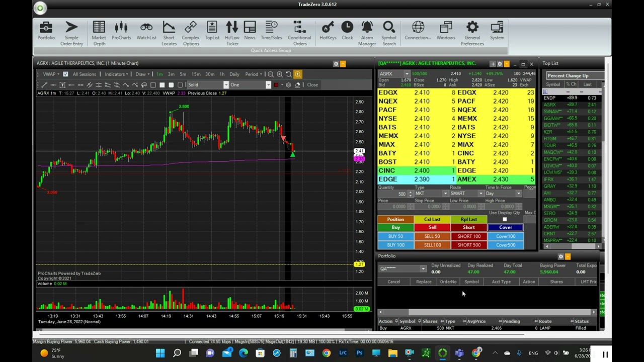The height and width of the screenshot is (362, 644).
Task: Click the SHORT 500 hotbutton
Action: [x=469, y=245]
